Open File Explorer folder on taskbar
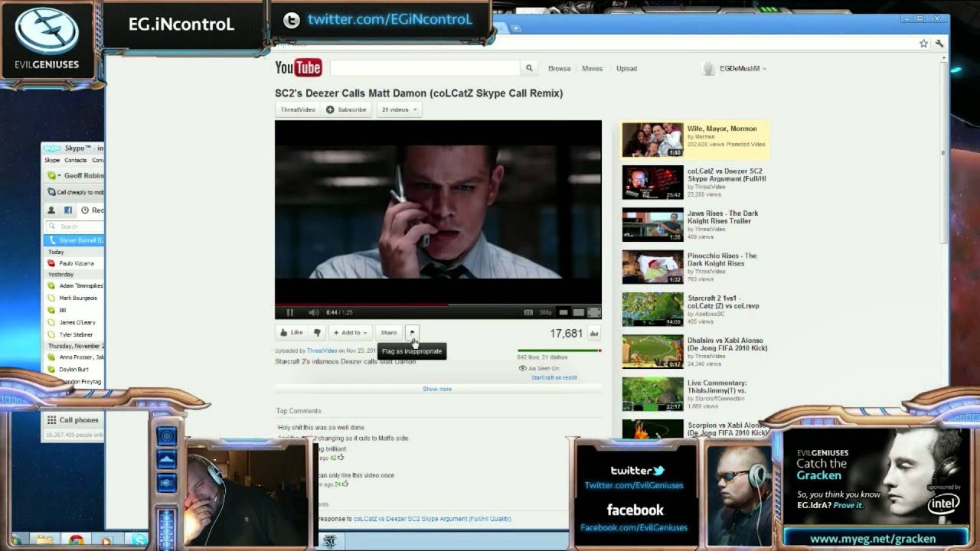 point(44,540)
